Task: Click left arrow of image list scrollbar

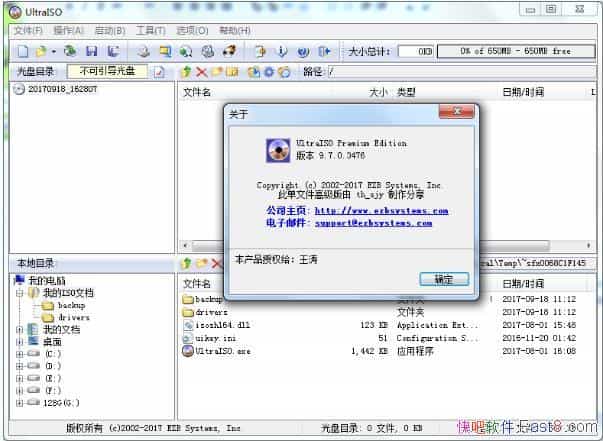Action: coord(185,245)
